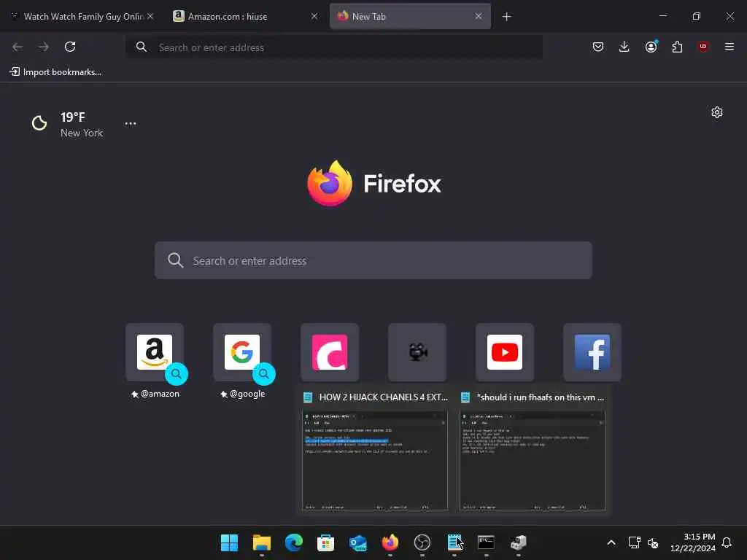
Task: Go back using the back arrow
Action: [x=18, y=47]
